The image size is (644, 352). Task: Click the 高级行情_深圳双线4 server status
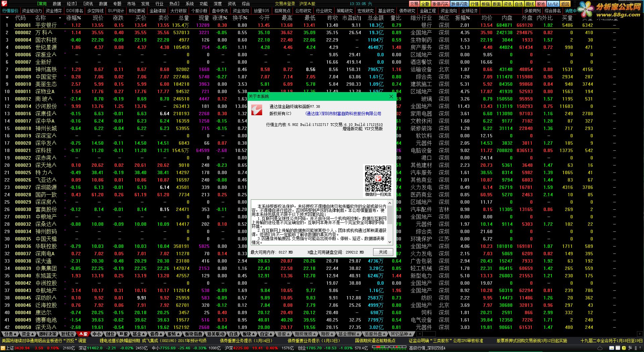(427, 348)
